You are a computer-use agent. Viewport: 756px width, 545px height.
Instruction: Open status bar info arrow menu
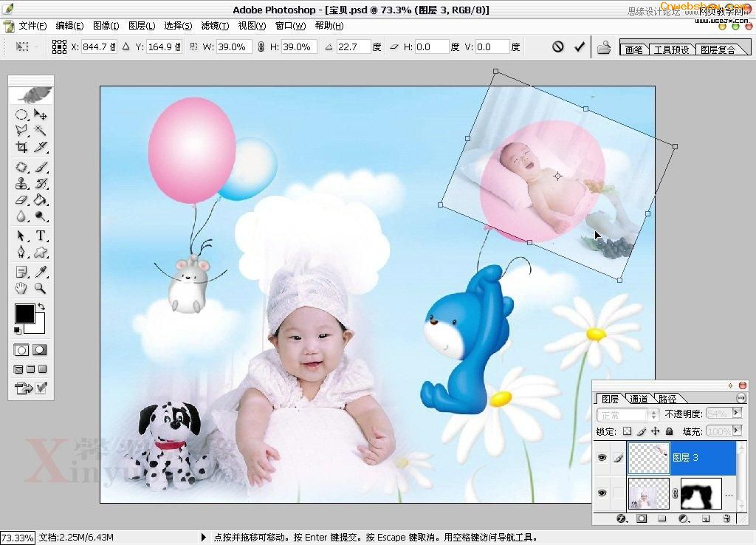[204, 537]
